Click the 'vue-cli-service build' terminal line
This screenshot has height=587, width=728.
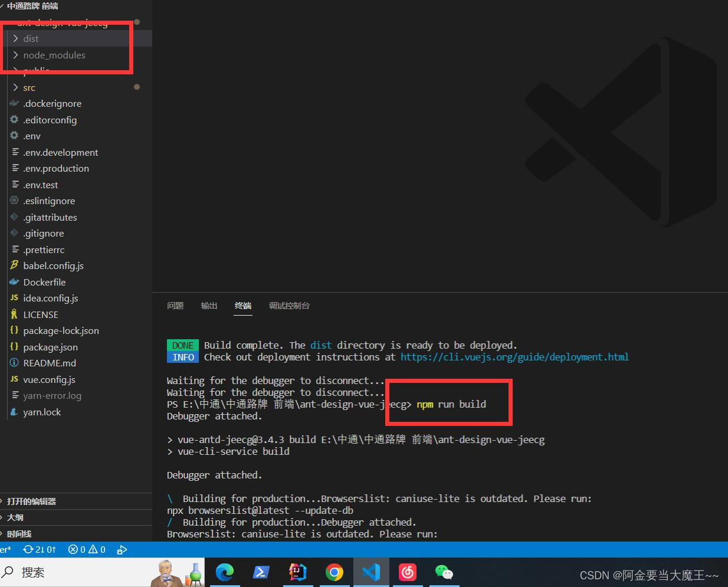234,451
